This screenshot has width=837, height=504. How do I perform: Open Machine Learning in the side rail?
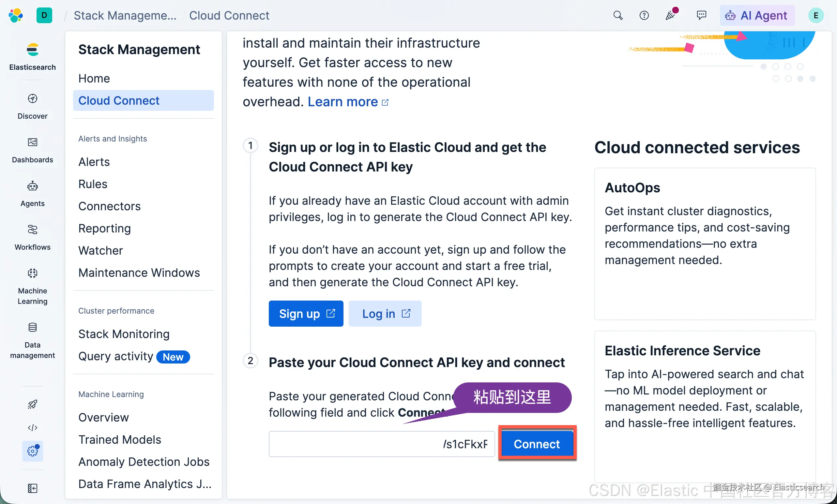(x=32, y=287)
